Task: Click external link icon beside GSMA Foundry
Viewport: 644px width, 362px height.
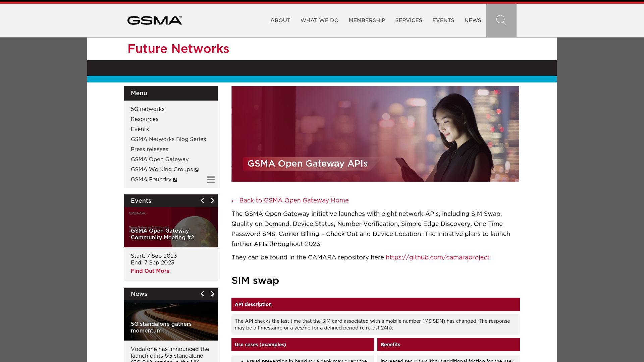Action: [x=175, y=180]
